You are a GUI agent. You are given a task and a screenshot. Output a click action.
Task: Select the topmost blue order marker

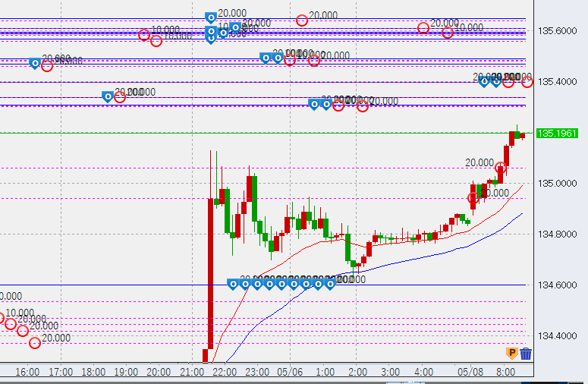pos(211,17)
